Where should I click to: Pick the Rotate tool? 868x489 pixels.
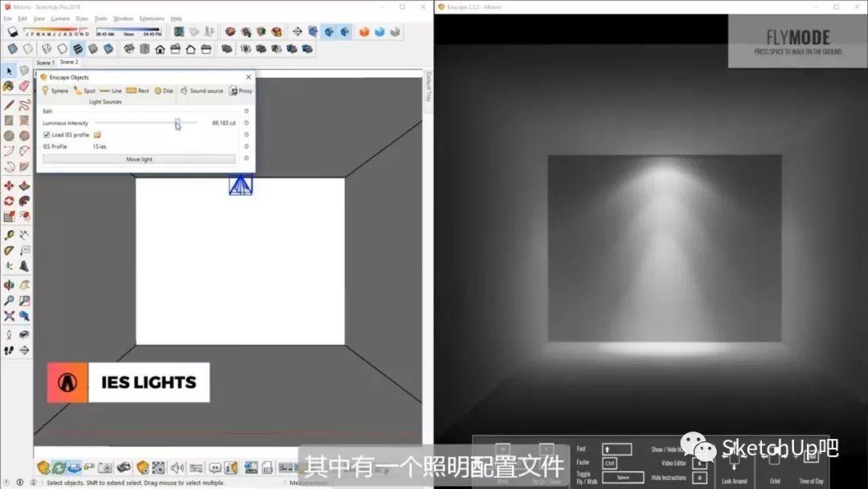9,201
